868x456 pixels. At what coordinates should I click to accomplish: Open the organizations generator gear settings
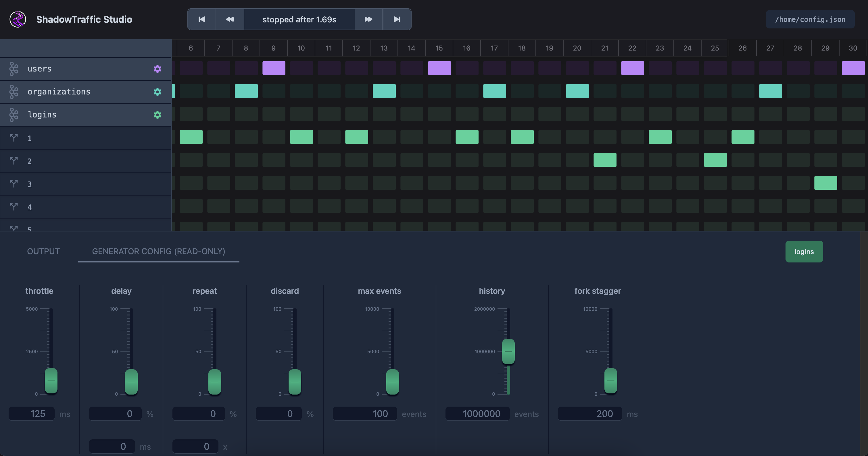click(157, 92)
